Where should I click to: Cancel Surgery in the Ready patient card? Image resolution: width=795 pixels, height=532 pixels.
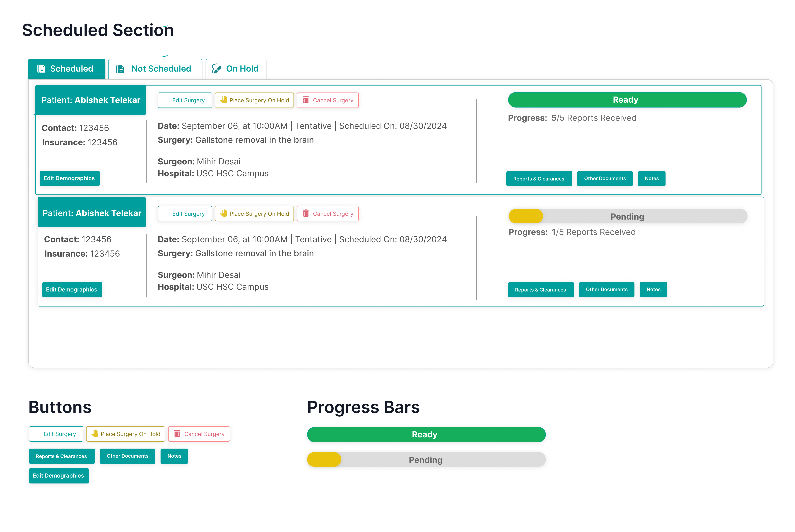pyautogui.click(x=328, y=100)
